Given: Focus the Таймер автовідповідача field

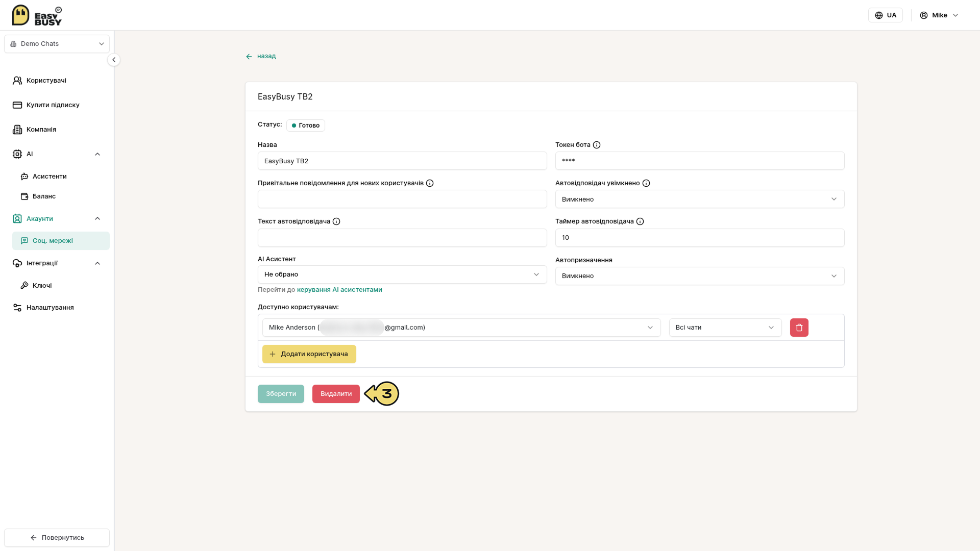Looking at the screenshot, I should pyautogui.click(x=700, y=238).
